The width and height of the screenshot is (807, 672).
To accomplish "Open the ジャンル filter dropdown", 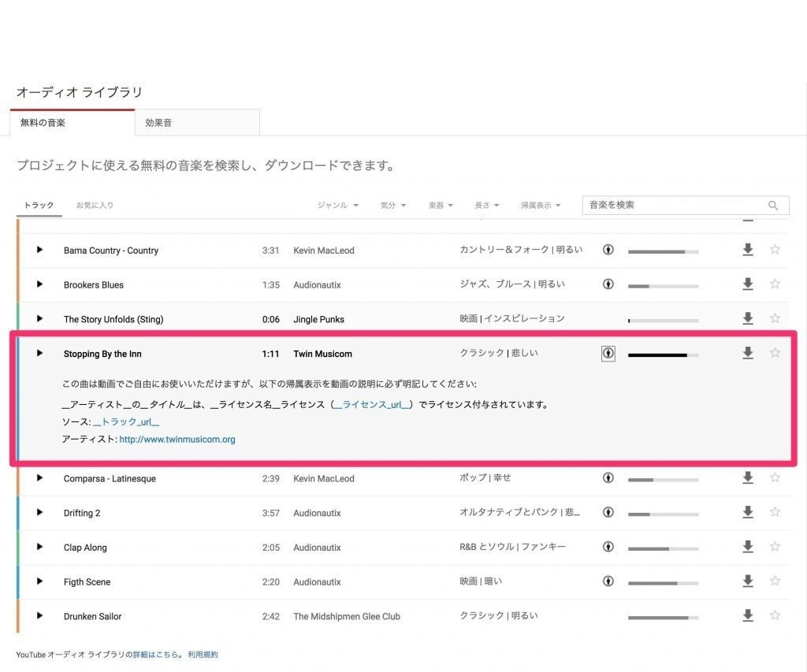I will coord(337,205).
